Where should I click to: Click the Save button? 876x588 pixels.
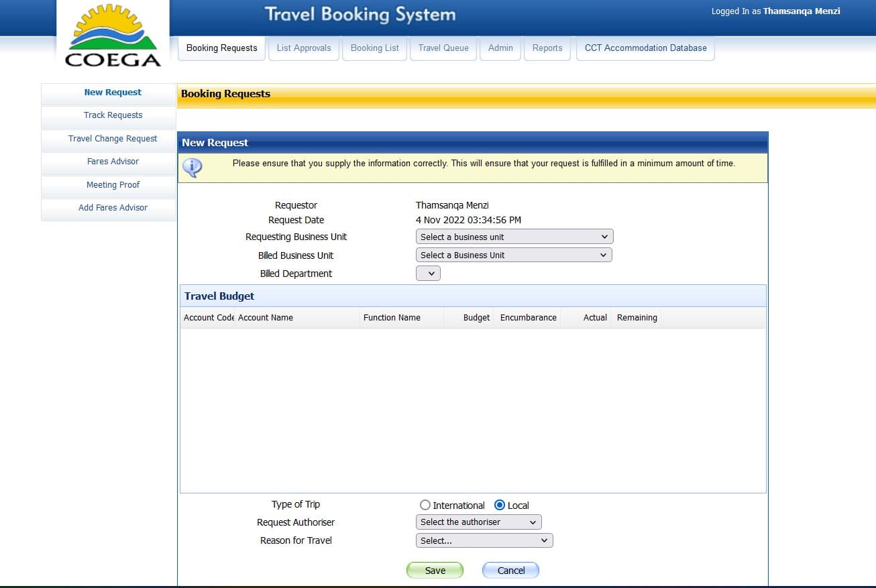[435, 570]
